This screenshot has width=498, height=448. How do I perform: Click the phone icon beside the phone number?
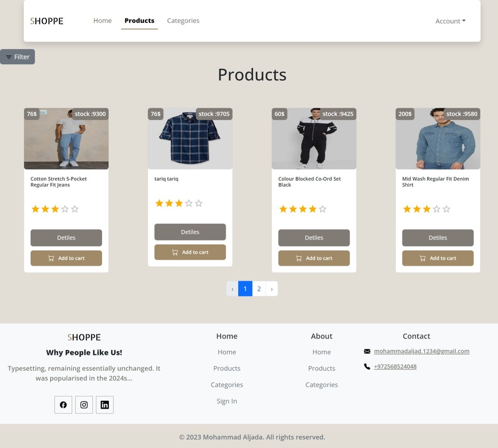click(367, 366)
